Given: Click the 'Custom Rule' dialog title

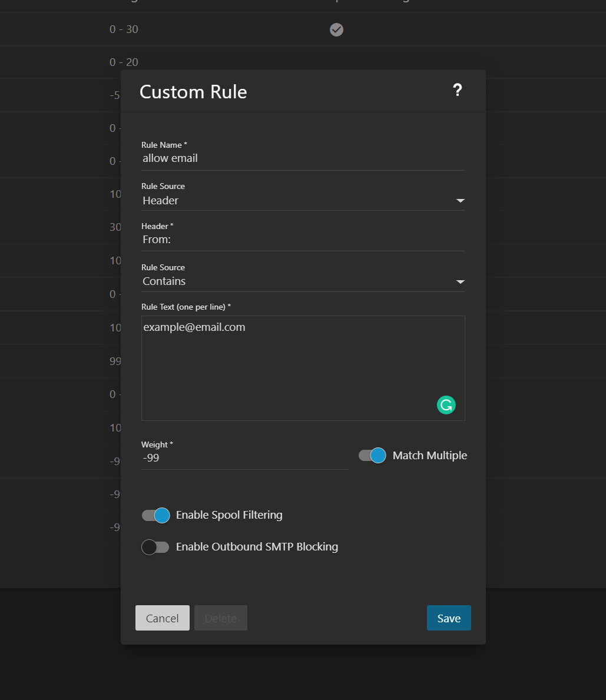Looking at the screenshot, I should point(193,92).
